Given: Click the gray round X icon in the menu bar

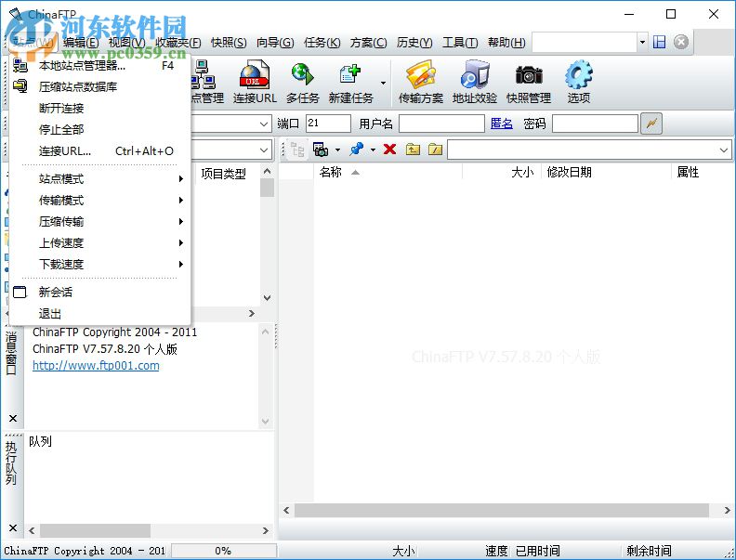Looking at the screenshot, I should [x=681, y=42].
